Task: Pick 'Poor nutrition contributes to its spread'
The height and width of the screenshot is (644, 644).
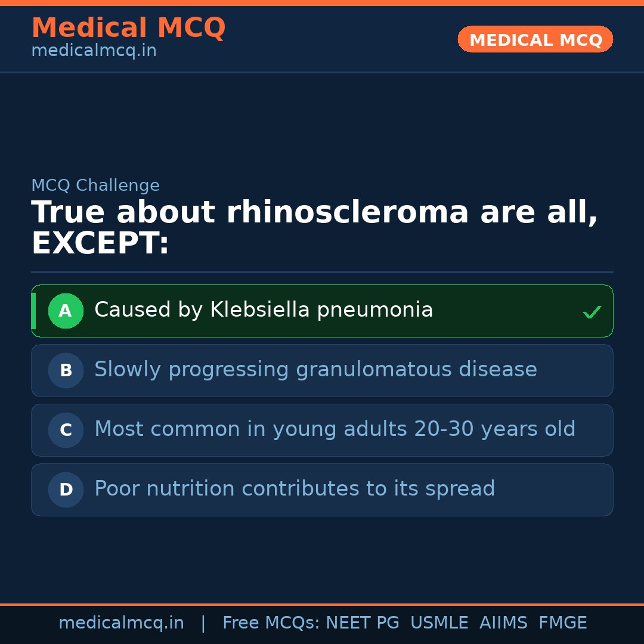Action: 295,489
